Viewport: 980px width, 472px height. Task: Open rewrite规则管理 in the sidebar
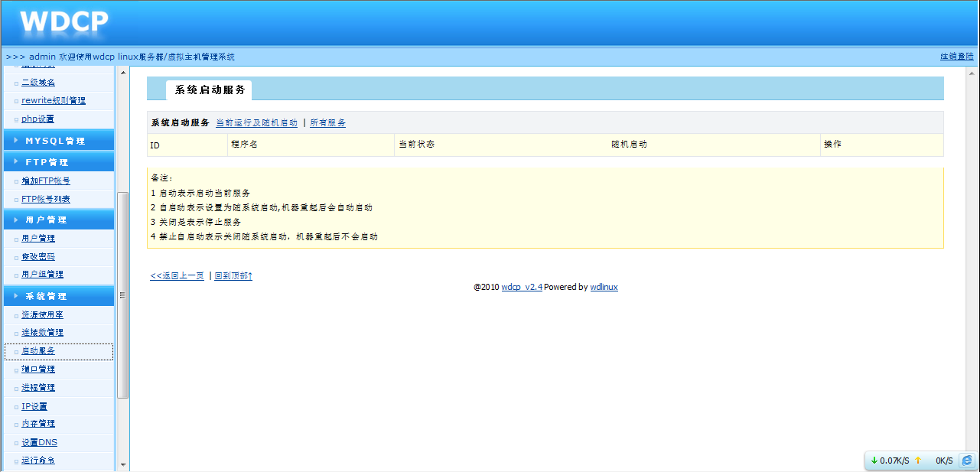(54, 100)
